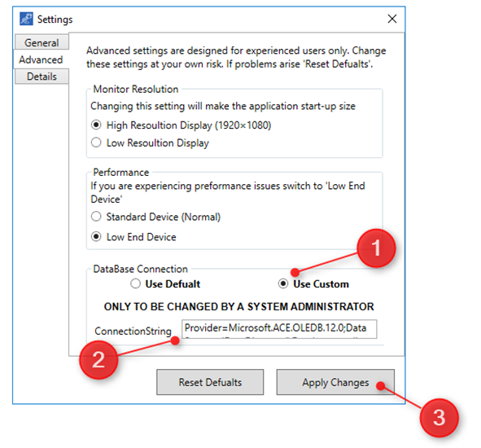
Task: Click the DataBase Connection group heading
Action: click(140, 269)
